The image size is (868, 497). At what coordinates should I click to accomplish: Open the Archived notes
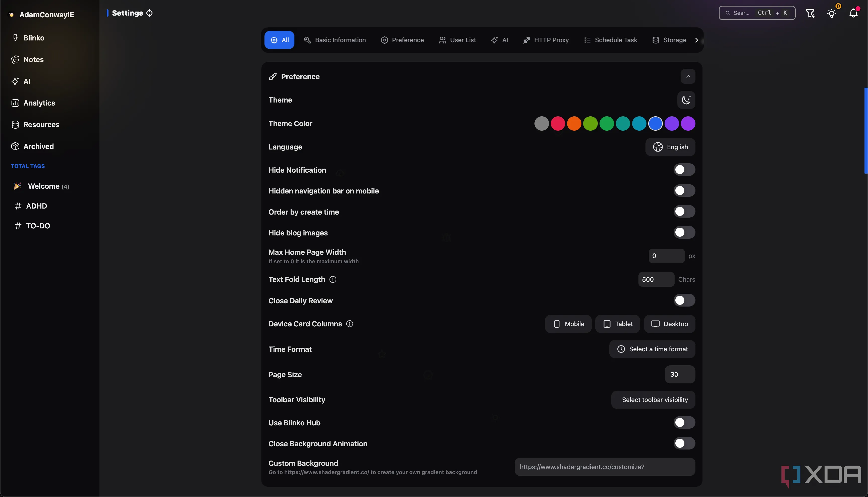pos(32,146)
